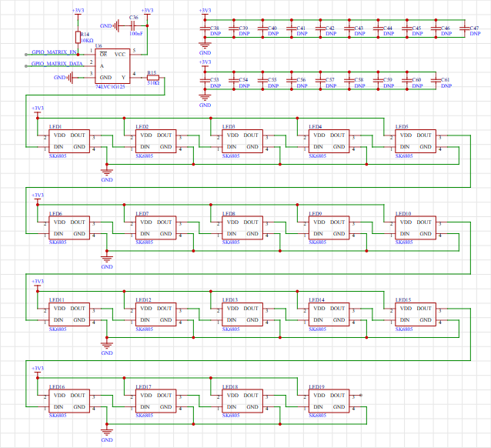This screenshot has height=448, width=491.
Task: Click the +3V3 symbol above LED1
Action: coord(38,110)
